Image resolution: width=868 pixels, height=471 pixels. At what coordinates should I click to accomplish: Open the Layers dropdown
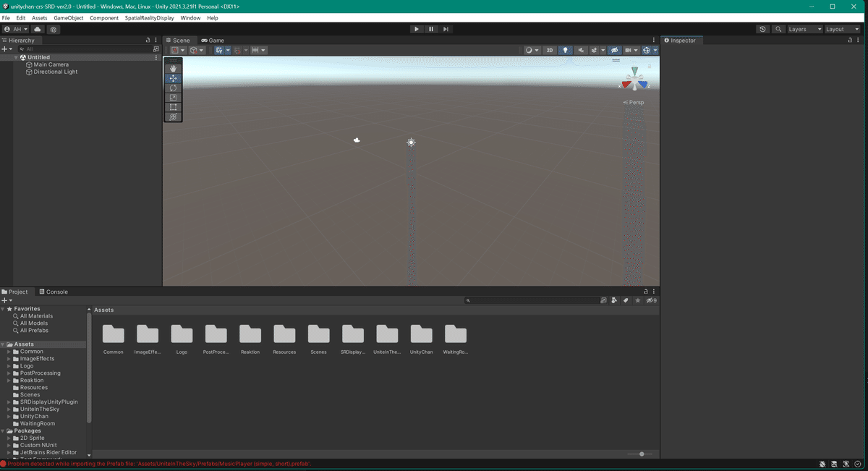click(x=805, y=29)
